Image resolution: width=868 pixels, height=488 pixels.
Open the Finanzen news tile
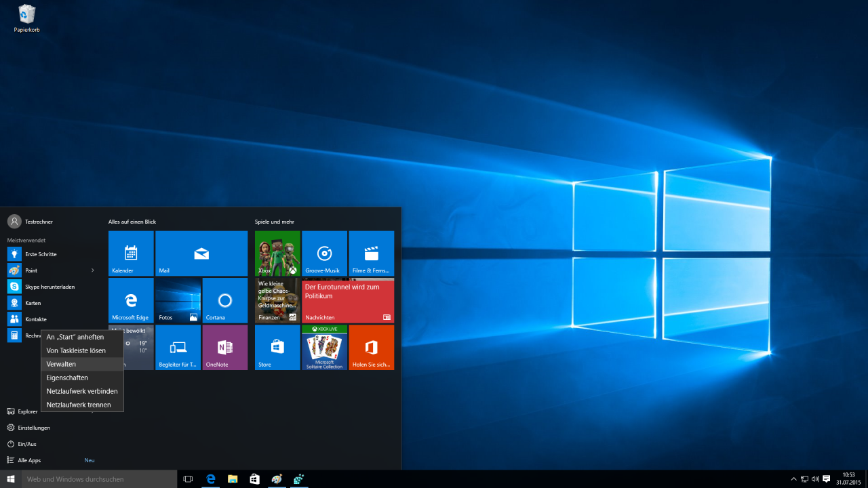277,300
